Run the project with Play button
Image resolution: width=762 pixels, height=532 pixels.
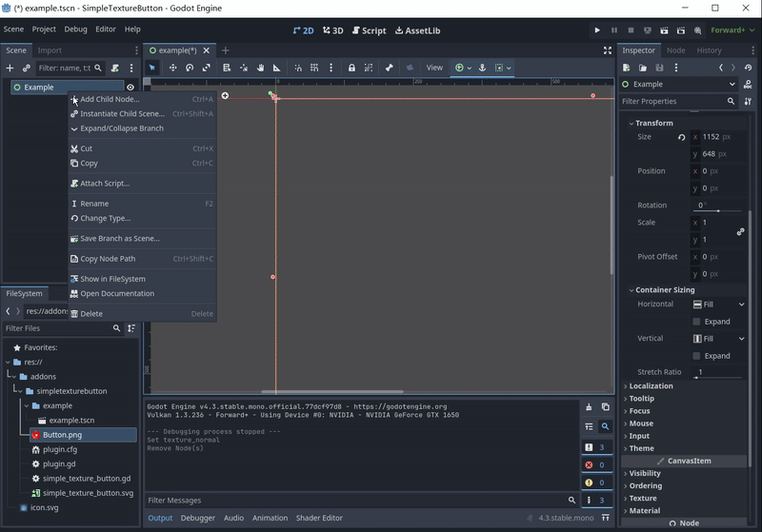597,30
